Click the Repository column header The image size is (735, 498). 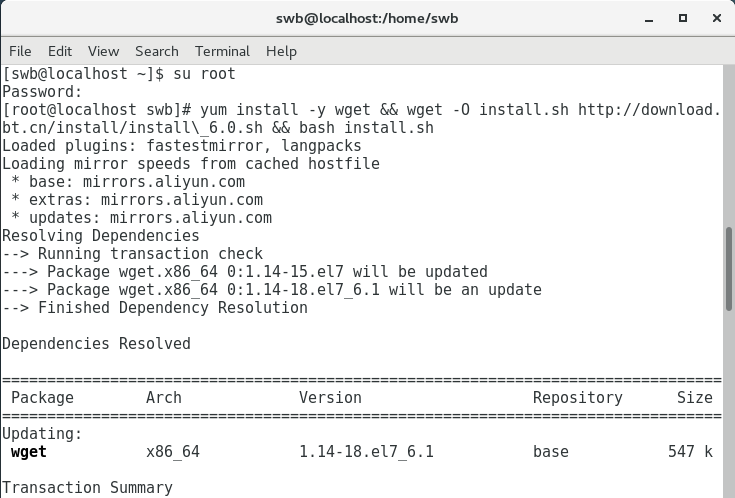(x=577, y=398)
